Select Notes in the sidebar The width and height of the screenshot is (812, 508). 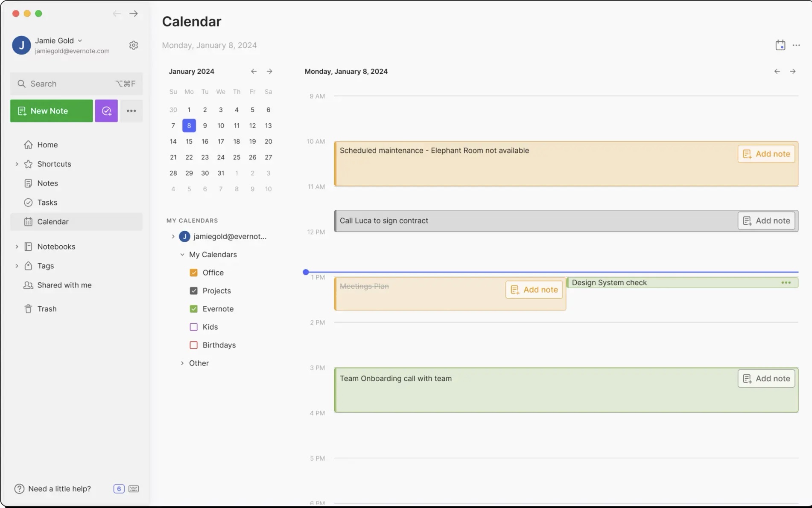(47, 183)
